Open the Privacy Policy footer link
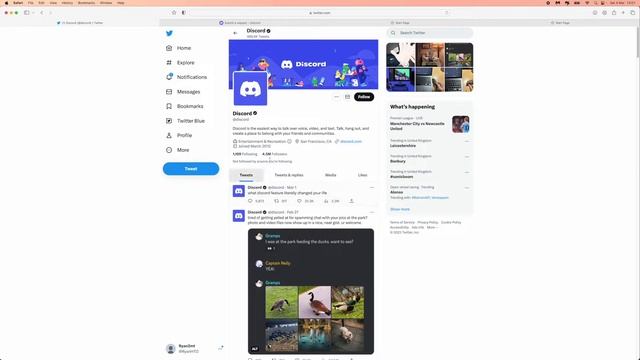Image resolution: width=640 pixels, height=360 pixels. pyautogui.click(x=428, y=222)
